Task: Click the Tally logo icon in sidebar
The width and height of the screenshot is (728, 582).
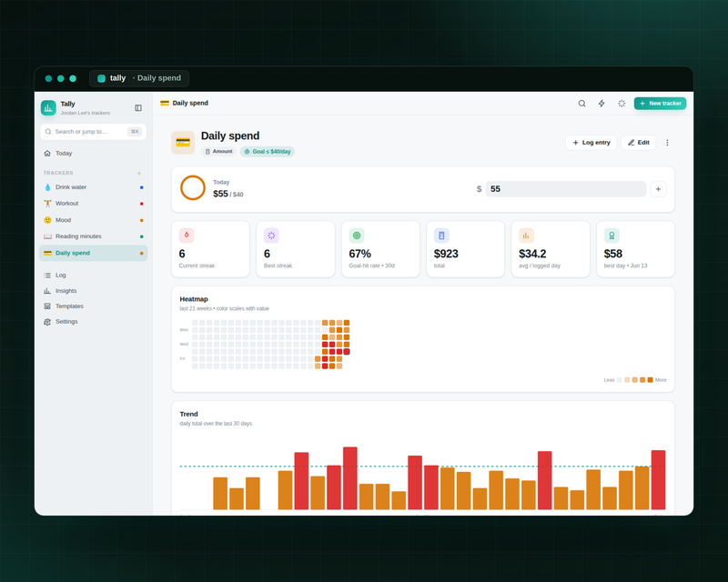Action: (x=48, y=108)
